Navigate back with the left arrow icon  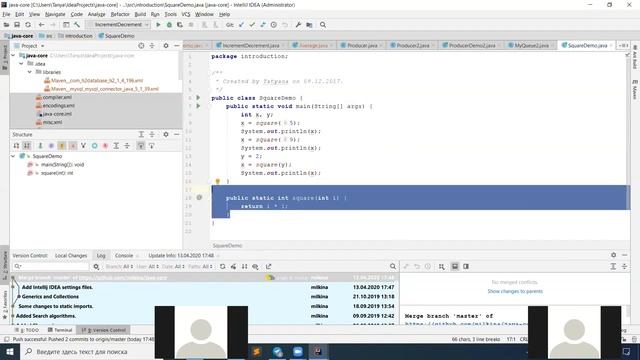[x=41, y=25]
